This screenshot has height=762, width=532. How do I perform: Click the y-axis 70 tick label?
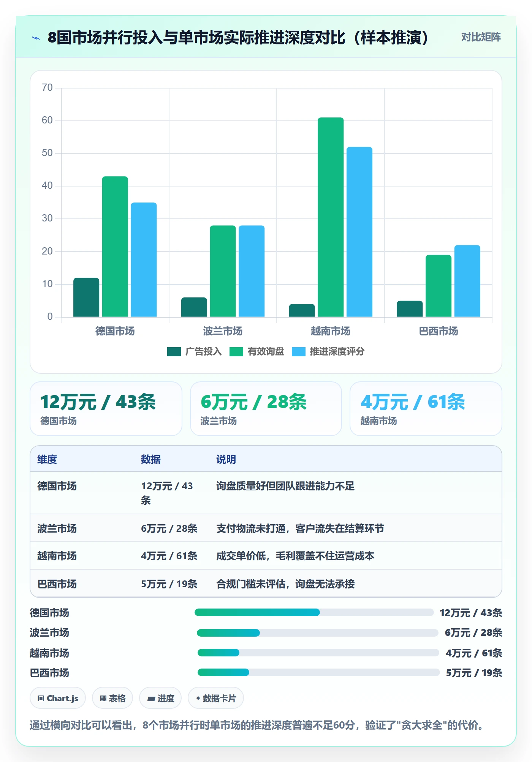pos(47,87)
